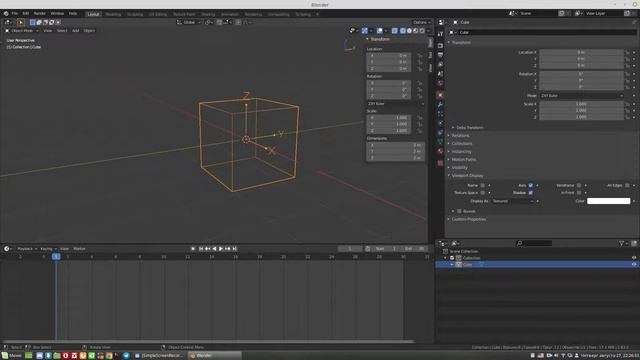Image resolution: width=640 pixels, height=360 pixels.
Task: Open the Material properties tab icon
Action: pos(440,151)
